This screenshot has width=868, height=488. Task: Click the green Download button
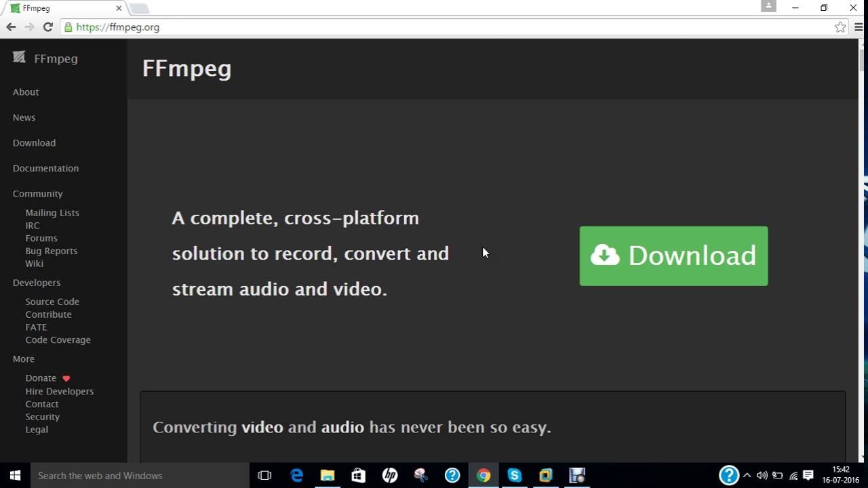[x=673, y=256]
